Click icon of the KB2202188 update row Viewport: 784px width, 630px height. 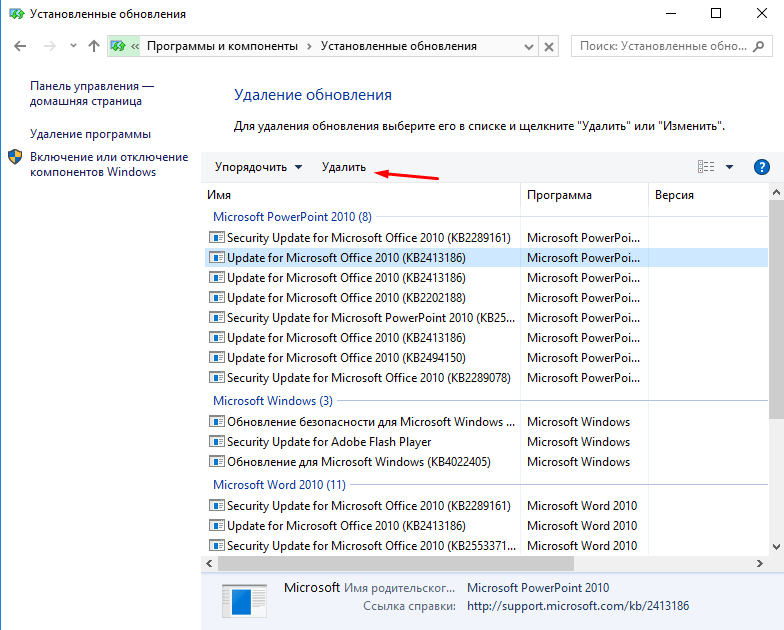coord(216,298)
